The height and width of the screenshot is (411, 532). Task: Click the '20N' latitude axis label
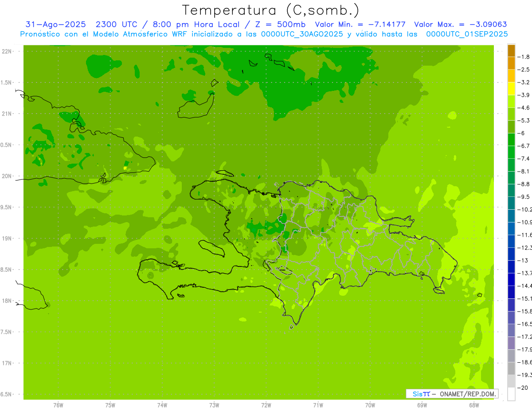(7, 176)
